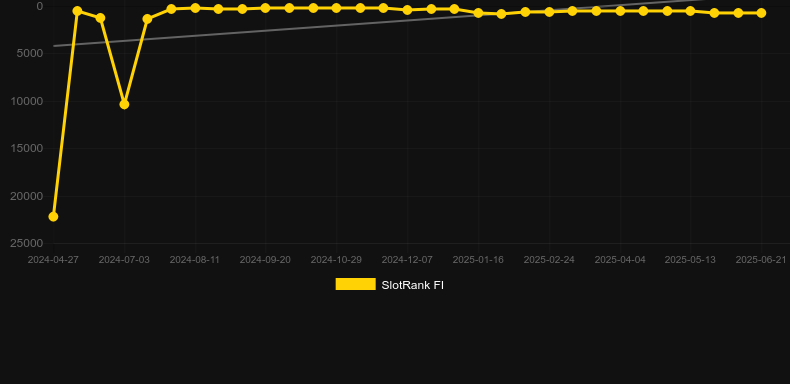Image resolution: width=790 pixels, height=384 pixels.
Task: Click the gray trend line's left end
Action: click(54, 46)
